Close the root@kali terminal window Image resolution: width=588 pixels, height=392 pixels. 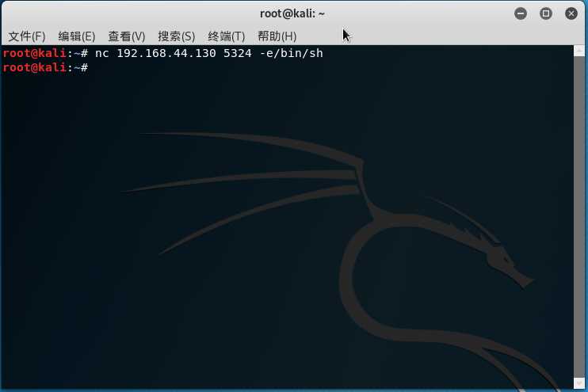coord(571,14)
